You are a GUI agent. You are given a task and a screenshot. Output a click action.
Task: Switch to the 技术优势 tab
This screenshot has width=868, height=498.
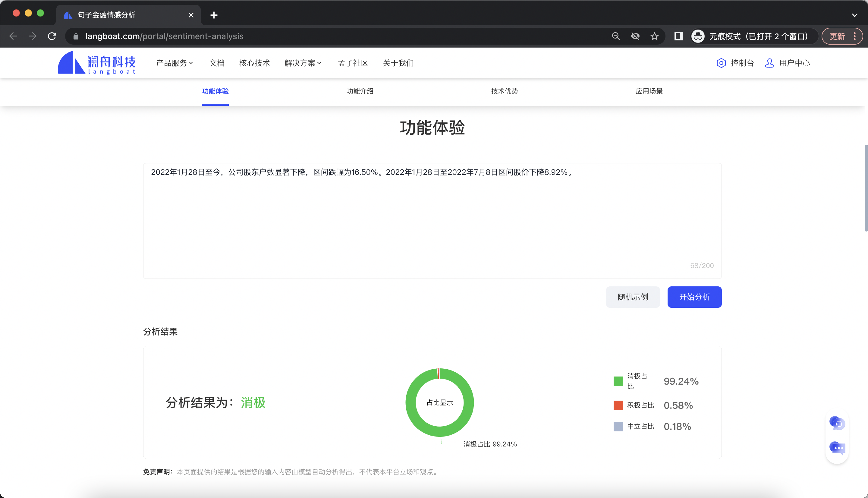504,91
